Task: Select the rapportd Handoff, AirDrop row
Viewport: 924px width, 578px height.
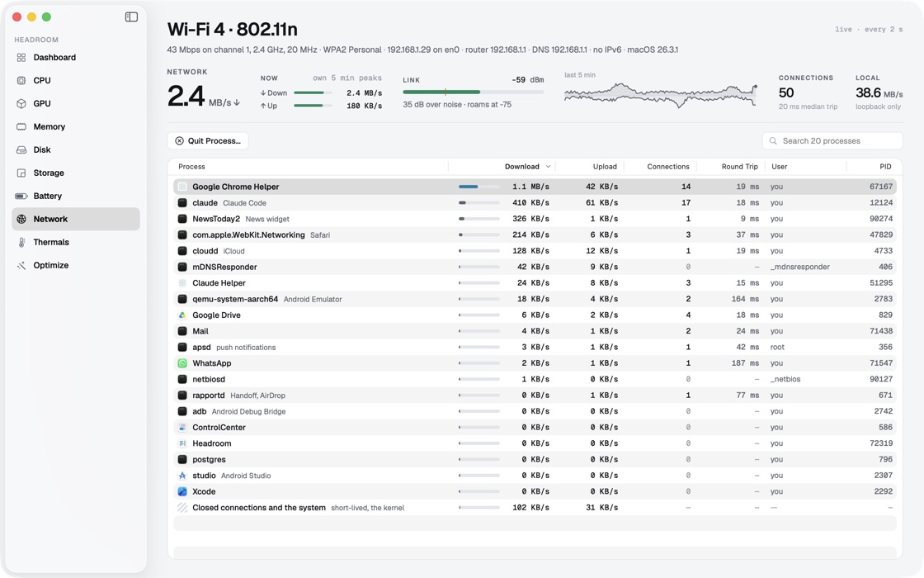Action: point(535,396)
